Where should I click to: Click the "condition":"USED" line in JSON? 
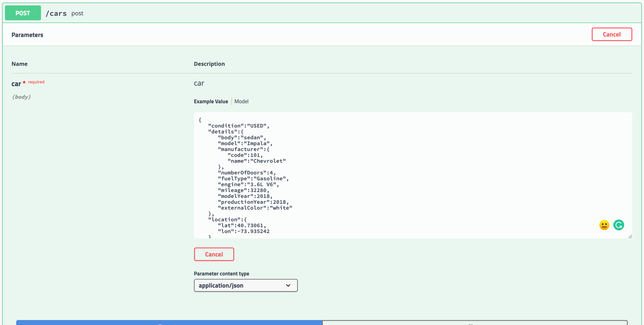coord(239,126)
